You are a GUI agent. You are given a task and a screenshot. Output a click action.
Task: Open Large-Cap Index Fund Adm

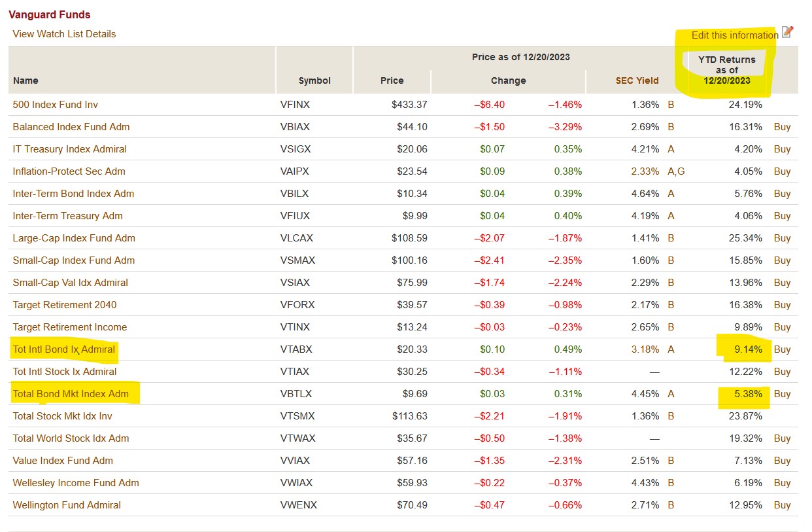click(74, 238)
